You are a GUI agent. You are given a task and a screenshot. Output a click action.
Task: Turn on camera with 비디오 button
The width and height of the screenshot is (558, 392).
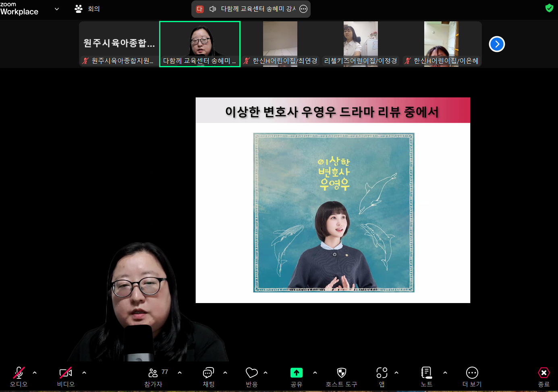click(66, 377)
